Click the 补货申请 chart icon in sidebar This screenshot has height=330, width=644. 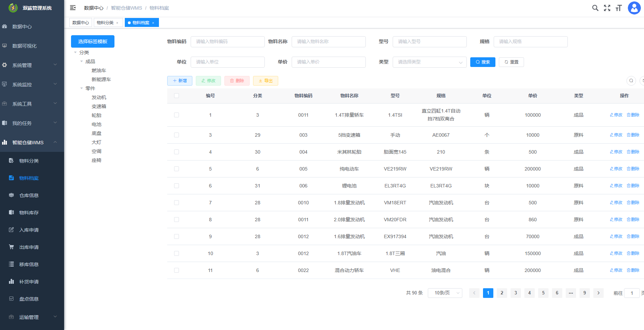[x=11, y=281]
